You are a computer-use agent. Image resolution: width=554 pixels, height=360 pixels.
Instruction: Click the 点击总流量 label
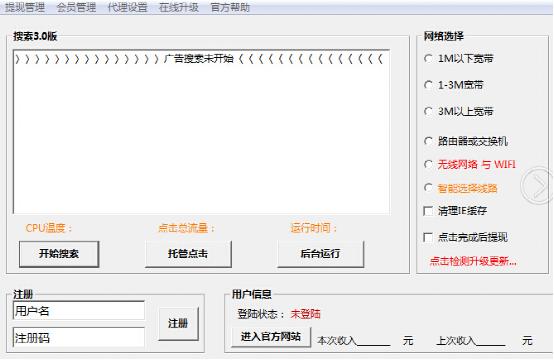click(x=187, y=228)
